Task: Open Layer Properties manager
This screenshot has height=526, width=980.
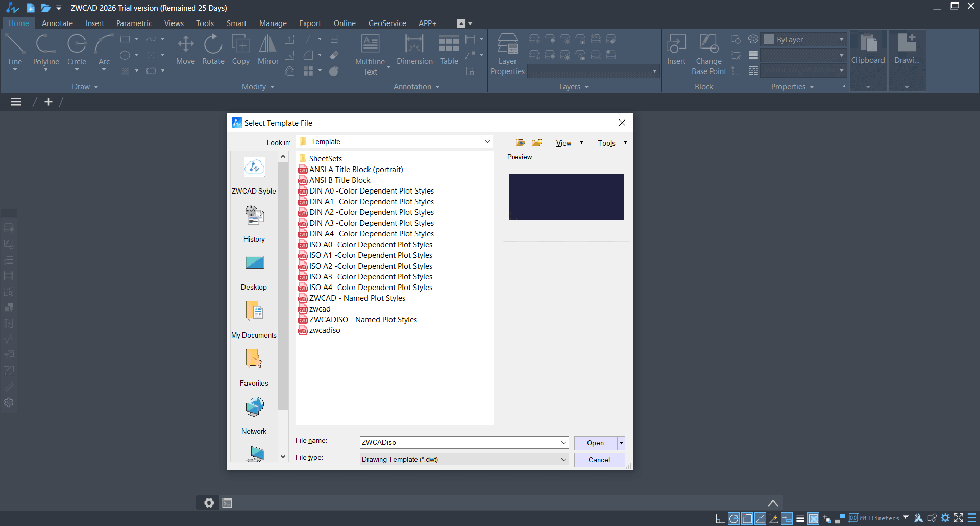Action: point(507,55)
